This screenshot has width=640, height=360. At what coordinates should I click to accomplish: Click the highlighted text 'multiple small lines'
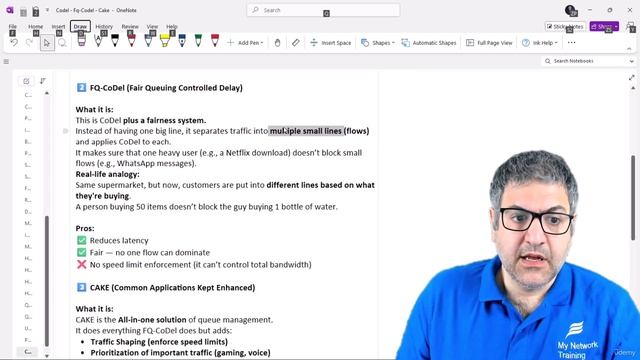[x=306, y=131]
